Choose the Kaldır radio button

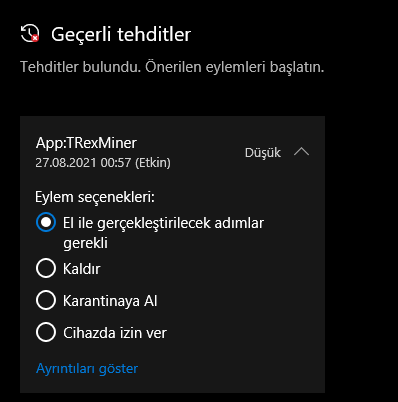pyautogui.click(x=46, y=268)
